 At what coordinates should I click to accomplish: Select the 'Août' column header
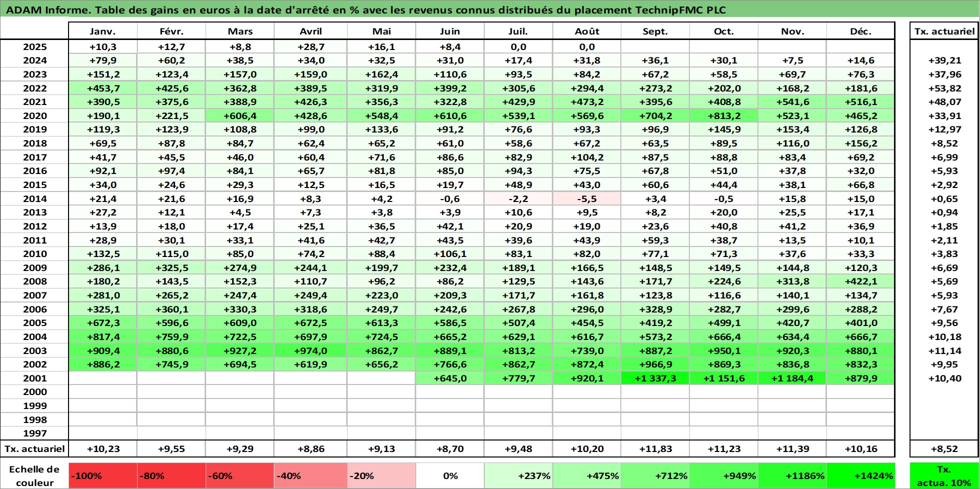pyautogui.click(x=587, y=31)
